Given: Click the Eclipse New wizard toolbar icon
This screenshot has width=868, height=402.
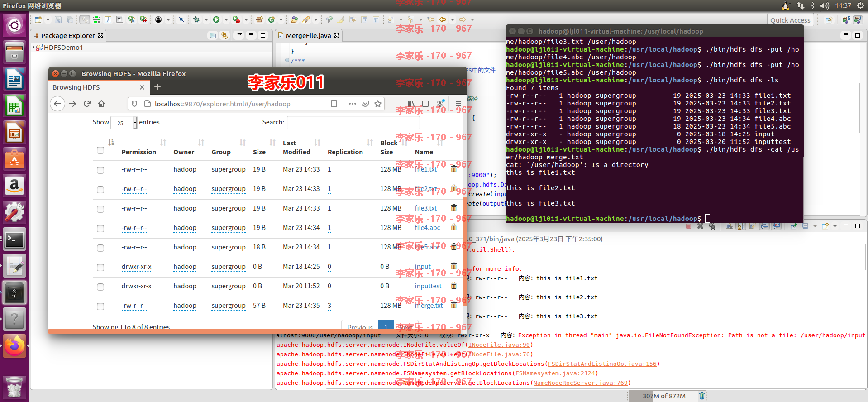Looking at the screenshot, I should 38,19.
